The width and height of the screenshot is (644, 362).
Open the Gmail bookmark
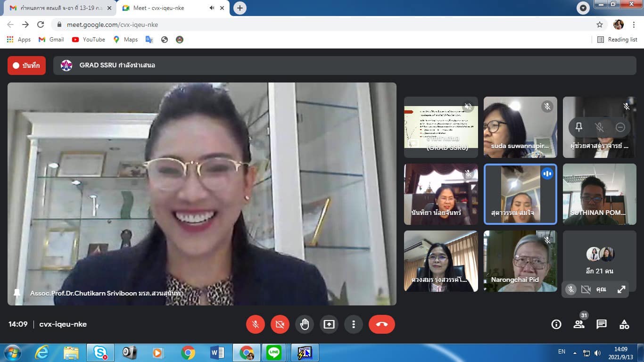coord(51,40)
